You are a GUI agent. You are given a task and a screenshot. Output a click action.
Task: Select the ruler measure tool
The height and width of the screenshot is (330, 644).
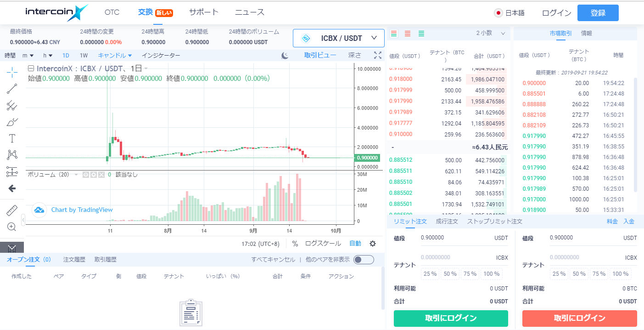pyautogui.click(x=12, y=210)
